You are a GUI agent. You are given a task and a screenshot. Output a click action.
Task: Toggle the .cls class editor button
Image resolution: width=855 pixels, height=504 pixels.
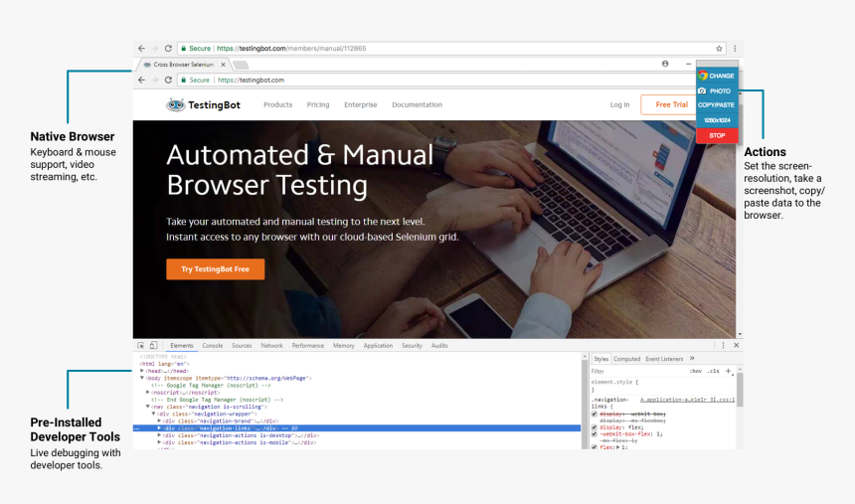tap(713, 371)
